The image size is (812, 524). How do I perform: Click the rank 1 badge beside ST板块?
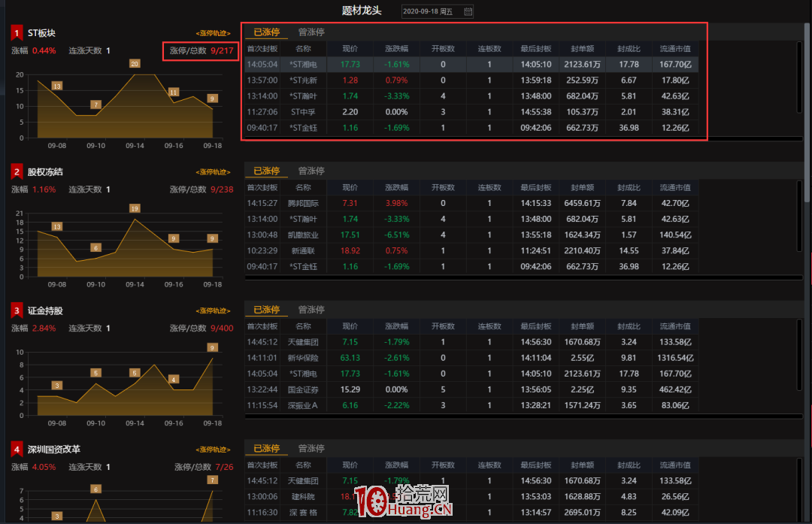(x=17, y=33)
